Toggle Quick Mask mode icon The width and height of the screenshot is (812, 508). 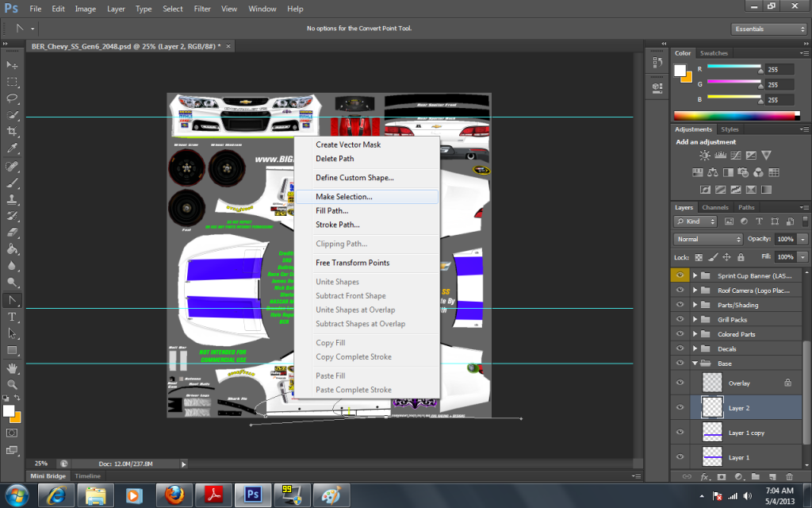pos(12,433)
